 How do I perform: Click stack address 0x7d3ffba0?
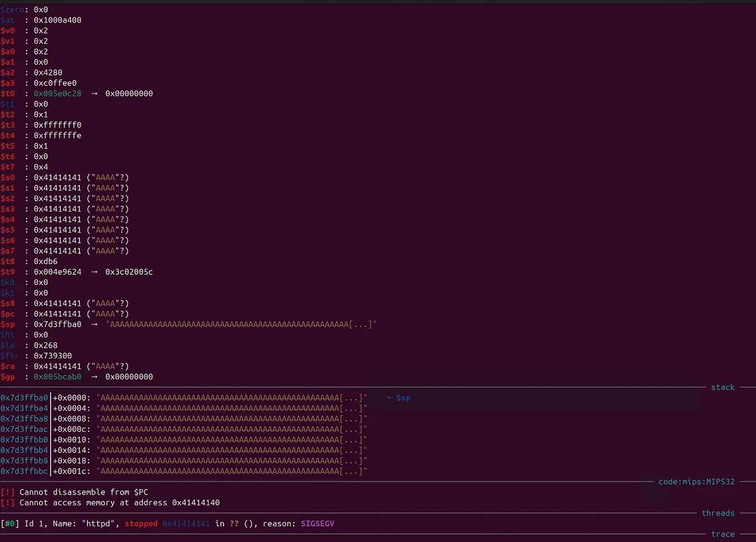point(24,398)
